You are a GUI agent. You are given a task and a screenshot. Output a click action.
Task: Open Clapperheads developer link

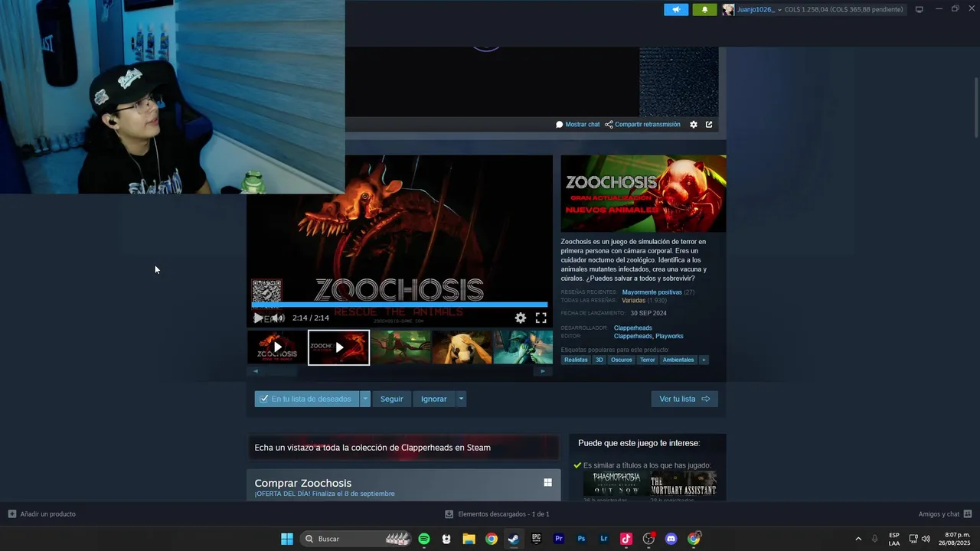[x=633, y=328]
